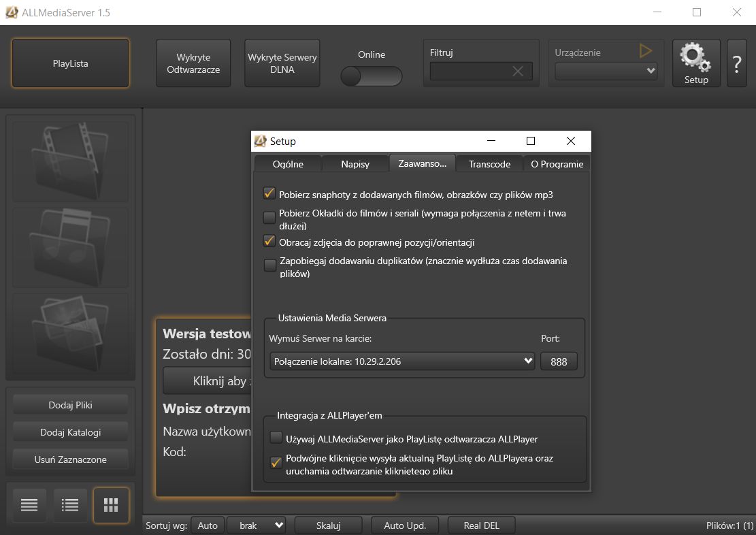Open the 'brak' sort dropdown
Viewport: 756px width, 535px height.
(x=256, y=525)
